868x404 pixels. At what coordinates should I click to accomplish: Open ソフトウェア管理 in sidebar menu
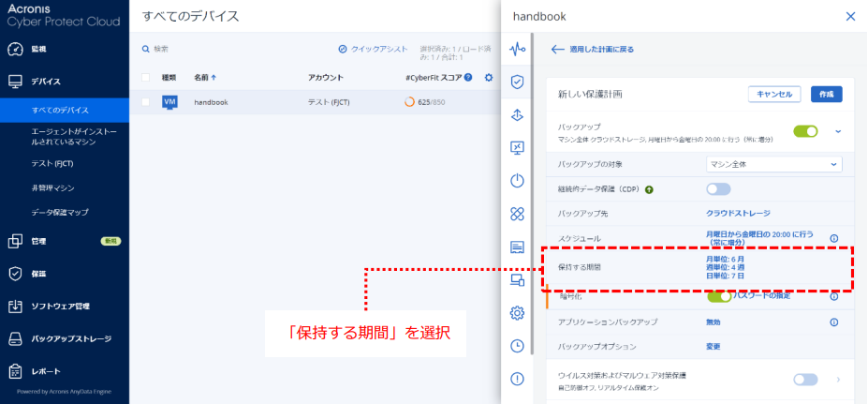[61, 307]
